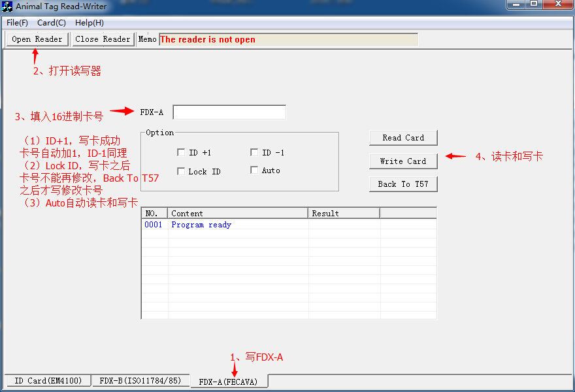Click the Open Reader button
The width and height of the screenshot is (575, 392).
(37, 39)
